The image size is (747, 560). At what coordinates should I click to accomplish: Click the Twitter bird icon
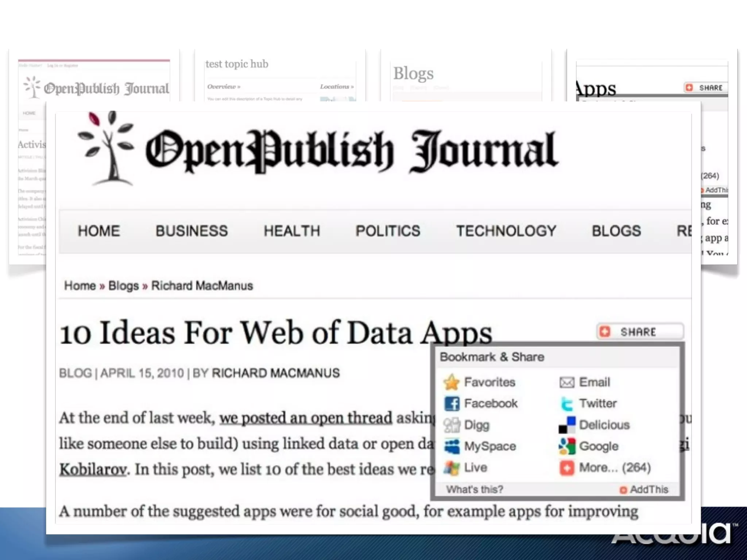click(567, 404)
